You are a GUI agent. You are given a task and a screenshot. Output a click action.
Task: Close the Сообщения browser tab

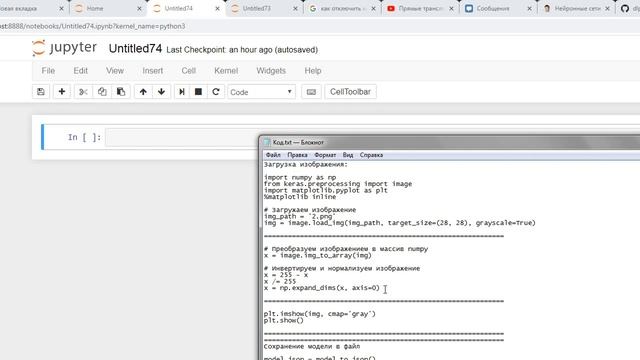pyautogui.click(x=529, y=8)
